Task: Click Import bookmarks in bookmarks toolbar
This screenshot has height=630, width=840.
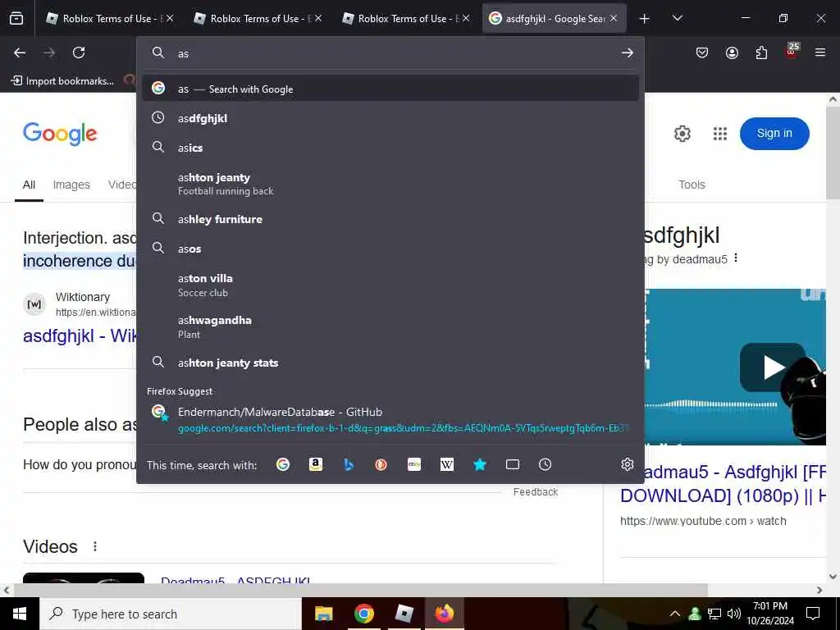Action: click(x=62, y=81)
